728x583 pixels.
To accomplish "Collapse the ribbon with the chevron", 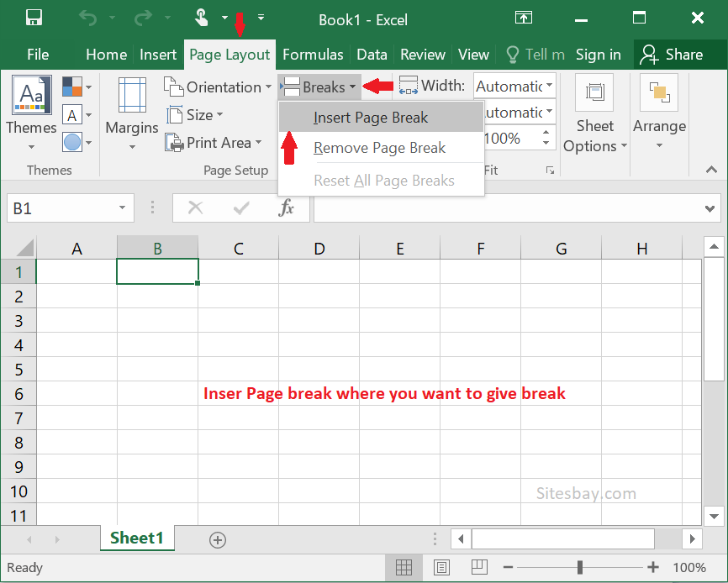I will coord(711,170).
